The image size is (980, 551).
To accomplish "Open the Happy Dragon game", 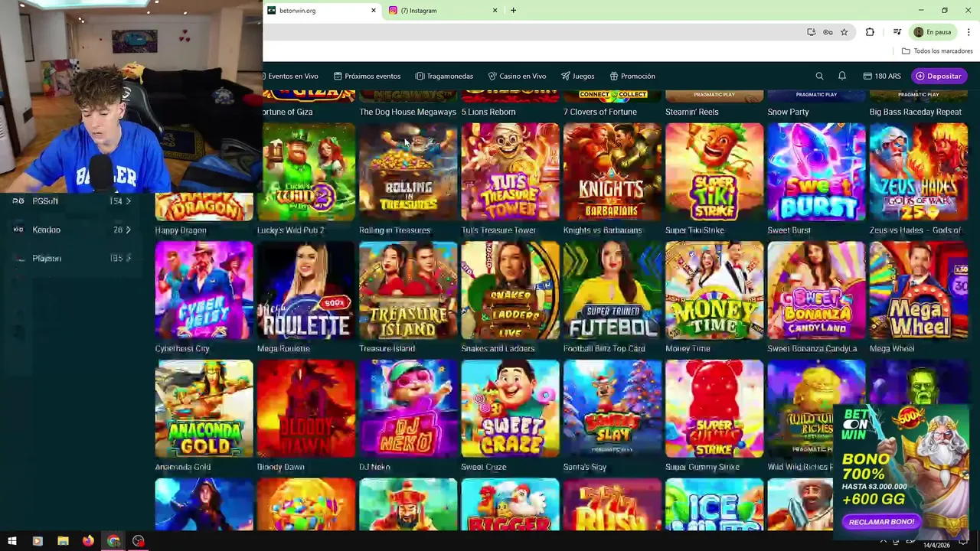I will click(x=204, y=207).
